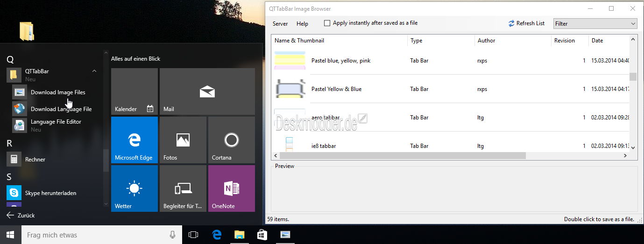Open Edge from the taskbar
This screenshot has width=644, height=244.
(x=217, y=235)
